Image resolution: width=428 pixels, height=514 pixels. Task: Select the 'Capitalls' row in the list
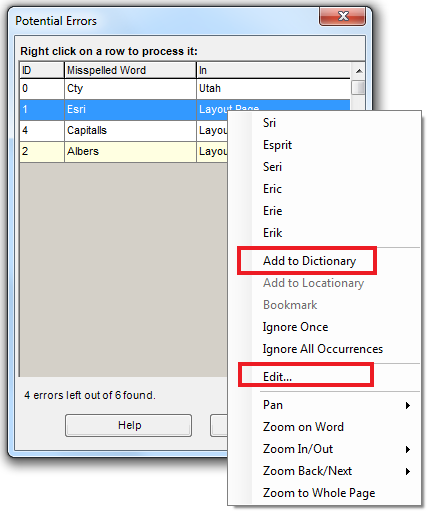124,130
